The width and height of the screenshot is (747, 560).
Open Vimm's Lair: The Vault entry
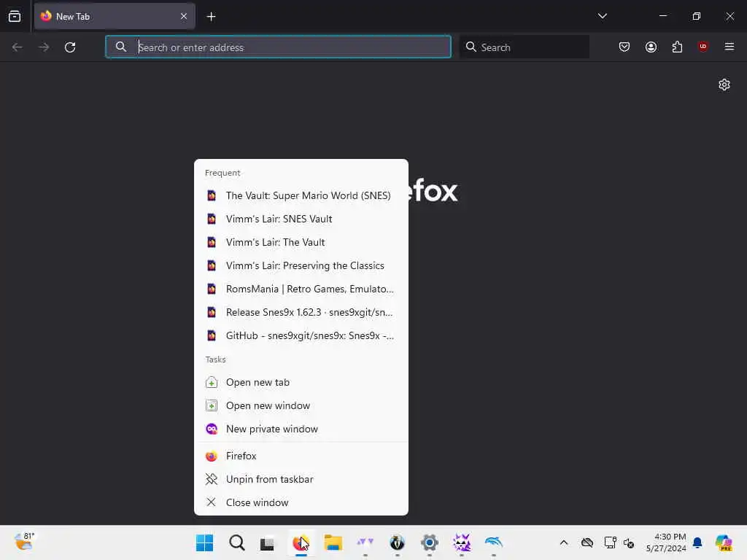301,242
